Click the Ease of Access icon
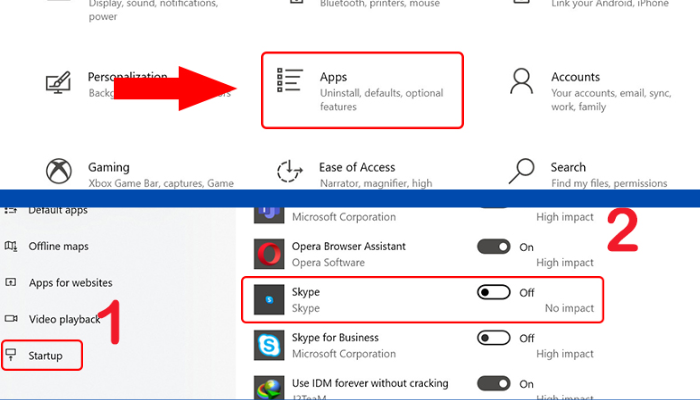Screen dimensions: 700x400 pos(290,172)
